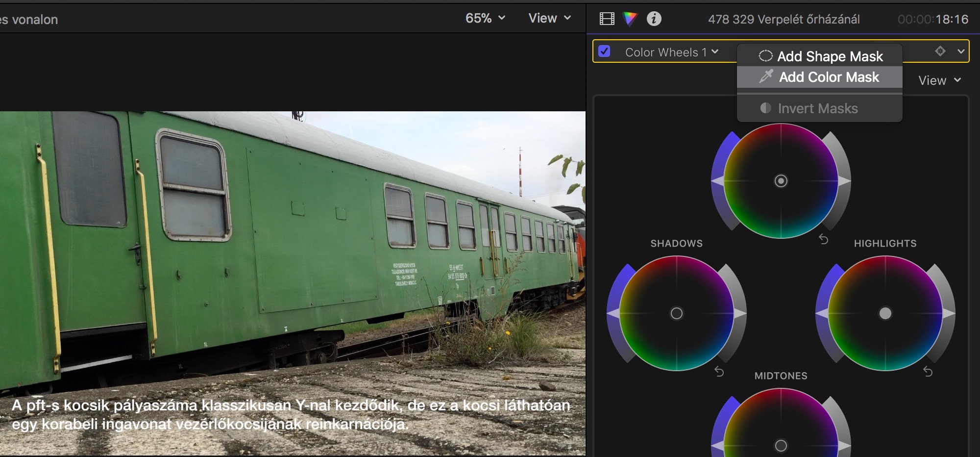Open the Video inspector filmstrip icon

pyautogui.click(x=607, y=19)
